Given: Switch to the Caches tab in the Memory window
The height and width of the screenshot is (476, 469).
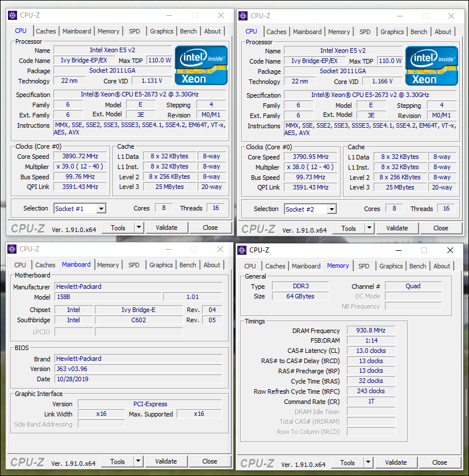Looking at the screenshot, I should [x=275, y=266].
